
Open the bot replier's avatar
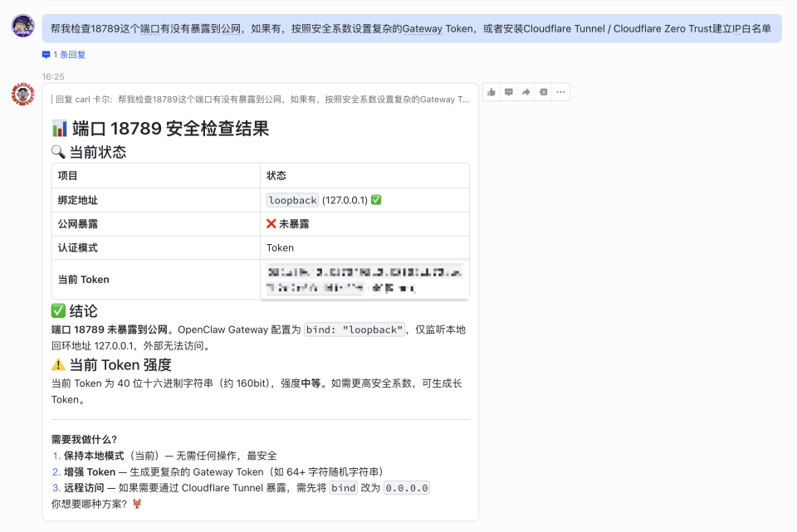tap(21, 95)
